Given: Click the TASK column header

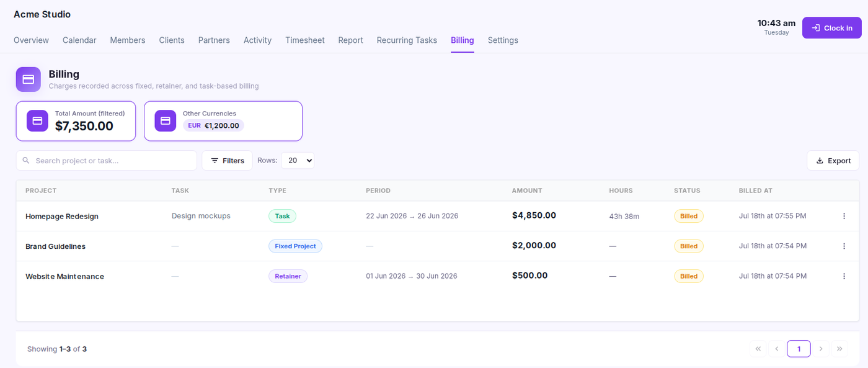Looking at the screenshot, I should [x=180, y=191].
